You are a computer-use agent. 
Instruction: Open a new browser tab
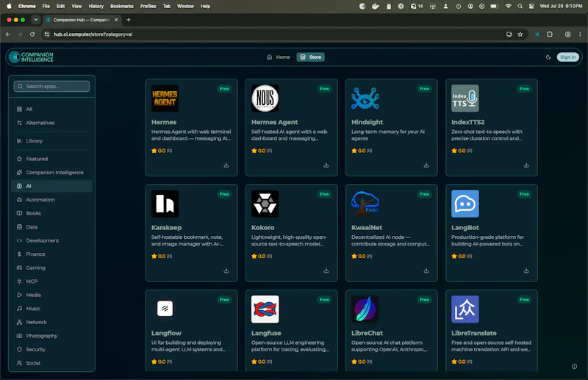tap(129, 20)
